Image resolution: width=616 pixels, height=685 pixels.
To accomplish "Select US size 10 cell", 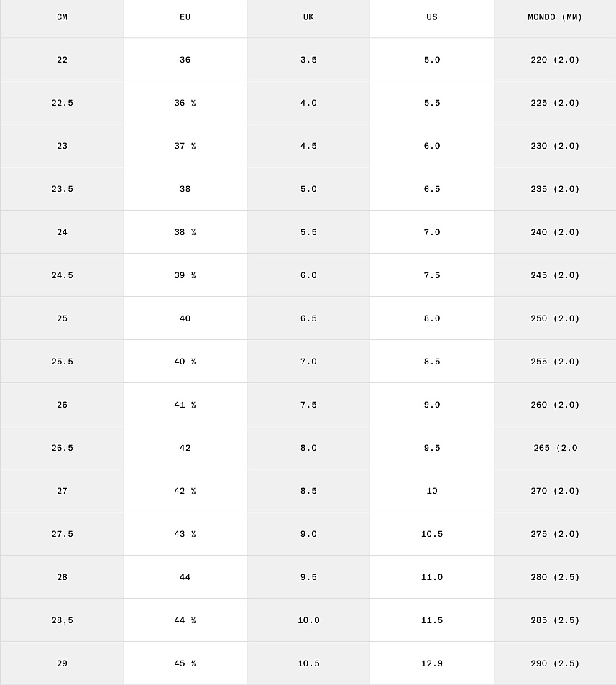I will point(432,491).
